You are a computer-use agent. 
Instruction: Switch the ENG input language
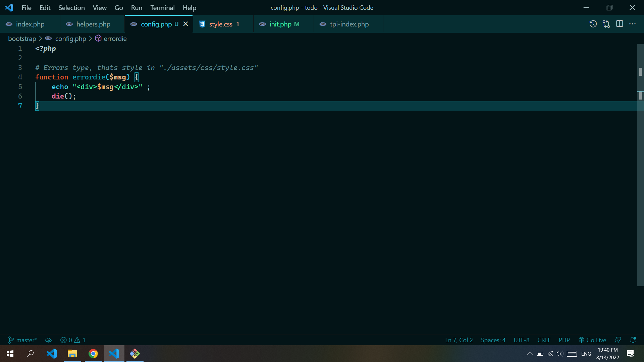586,354
